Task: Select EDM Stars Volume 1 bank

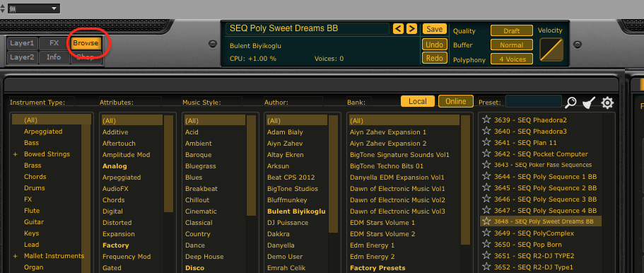Action: pos(382,222)
